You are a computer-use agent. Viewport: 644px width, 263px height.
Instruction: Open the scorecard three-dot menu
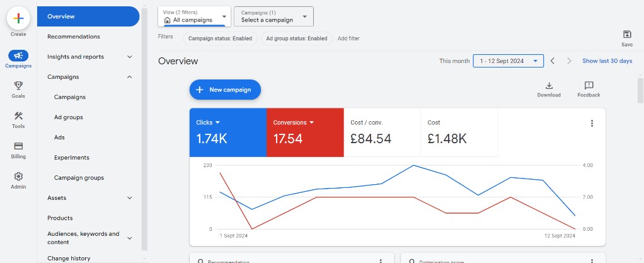pos(592,124)
